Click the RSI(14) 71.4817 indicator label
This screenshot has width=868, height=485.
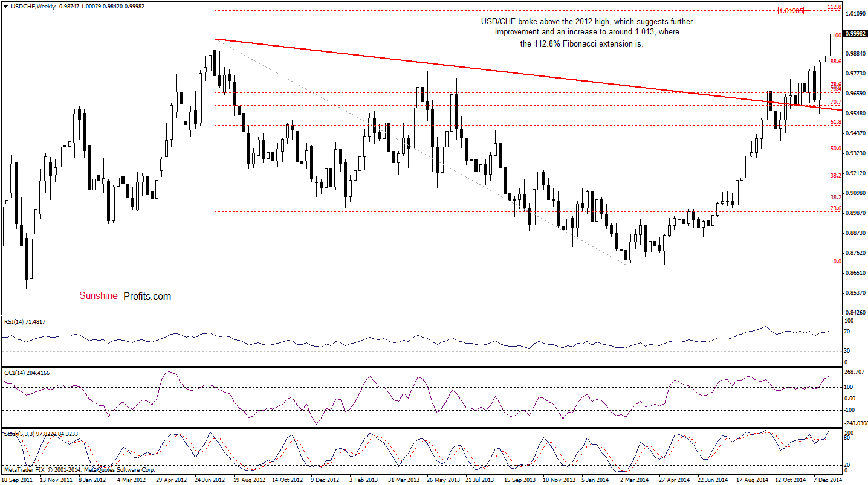click(25, 321)
